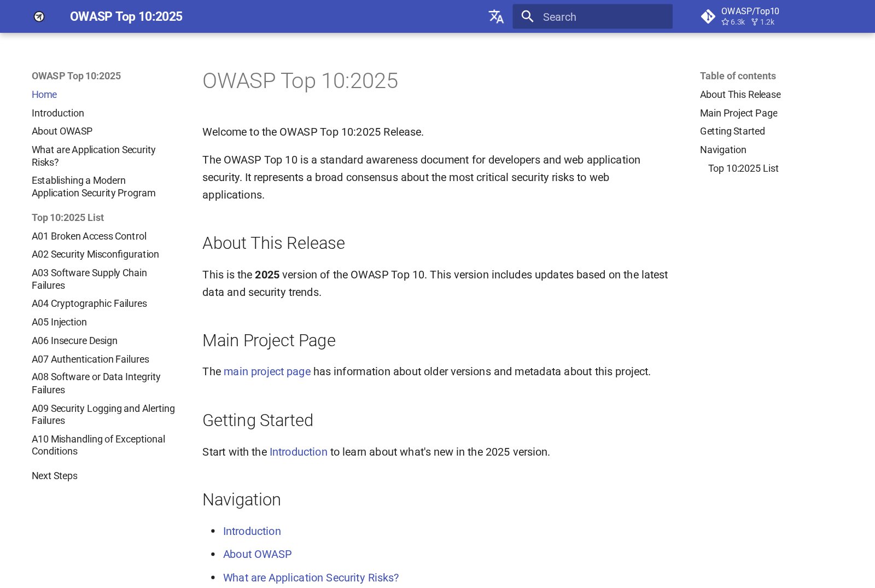Open Introduction in left sidebar
875x588 pixels.
58,113
